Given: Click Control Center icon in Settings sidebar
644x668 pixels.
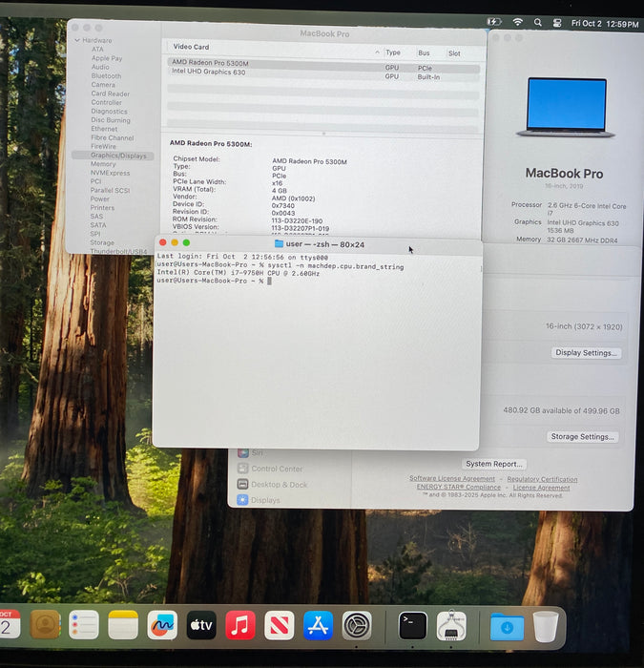Looking at the screenshot, I should tap(242, 469).
